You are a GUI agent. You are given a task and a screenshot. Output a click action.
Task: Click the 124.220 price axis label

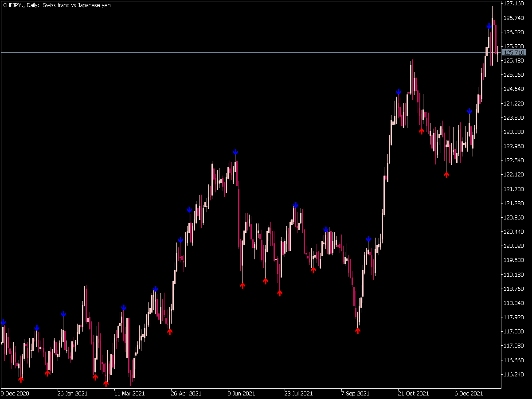[514, 103]
